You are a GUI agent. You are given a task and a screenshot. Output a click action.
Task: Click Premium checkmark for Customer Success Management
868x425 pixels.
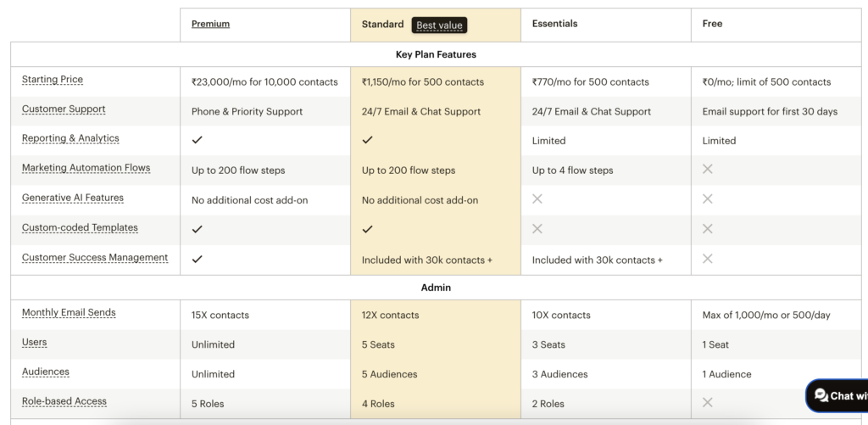click(x=198, y=260)
